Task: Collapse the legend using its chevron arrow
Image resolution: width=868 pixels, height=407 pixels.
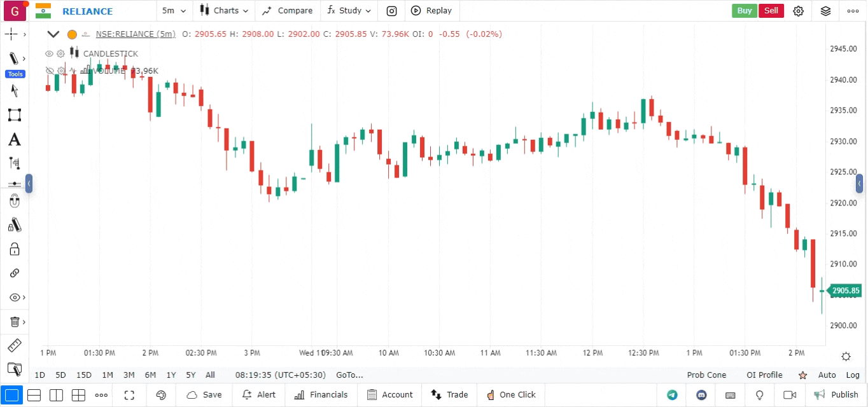Action: tap(53, 34)
